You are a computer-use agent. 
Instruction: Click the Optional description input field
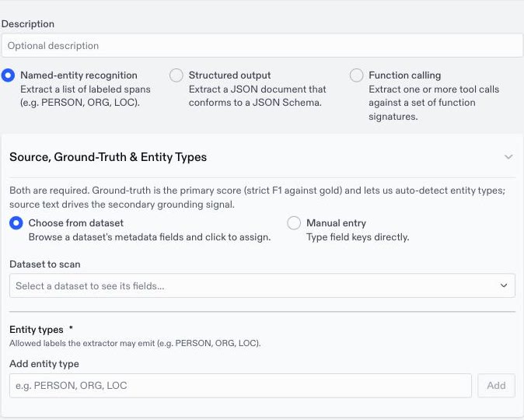pyautogui.click(x=262, y=45)
